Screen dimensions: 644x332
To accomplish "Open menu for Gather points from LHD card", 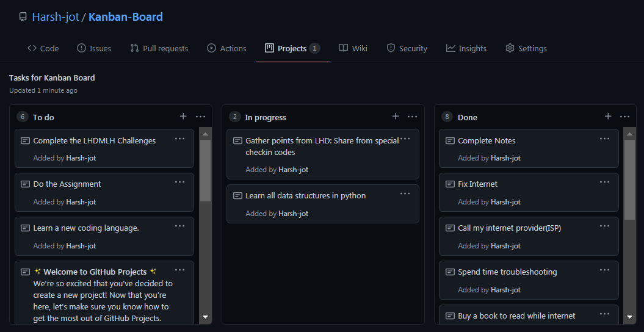I will click(x=405, y=139).
